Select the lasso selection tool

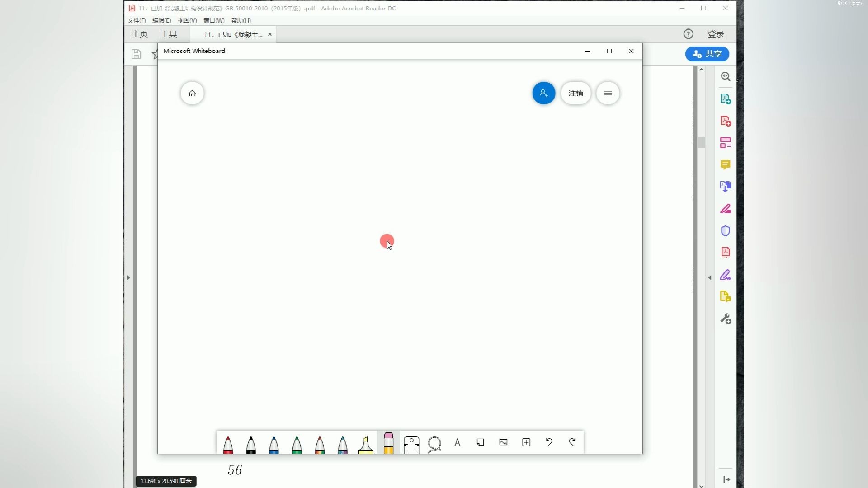pos(434,444)
